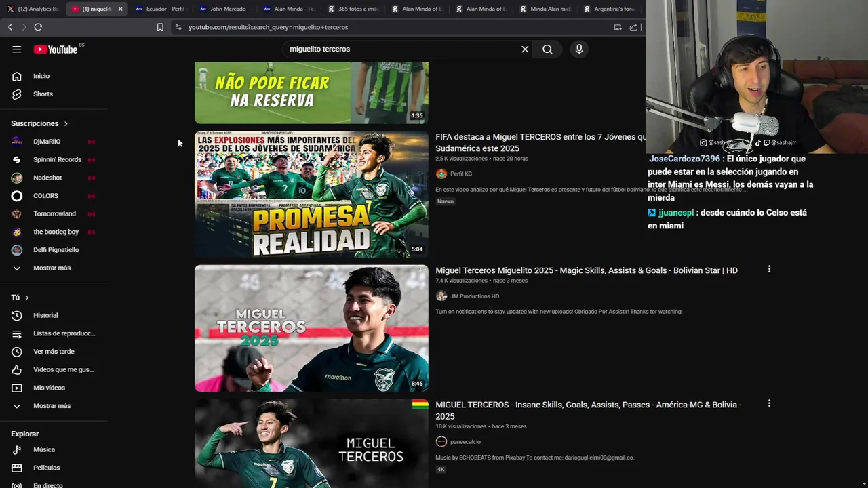Clear the search box with X
Image resolution: width=868 pixels, height=488 pixels.
pos(525,49)
